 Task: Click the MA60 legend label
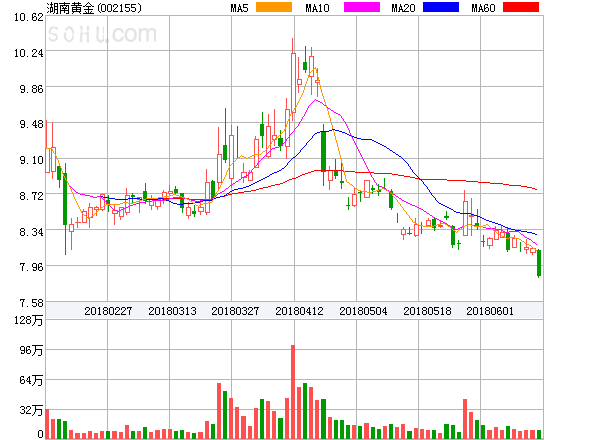point(483,8)
